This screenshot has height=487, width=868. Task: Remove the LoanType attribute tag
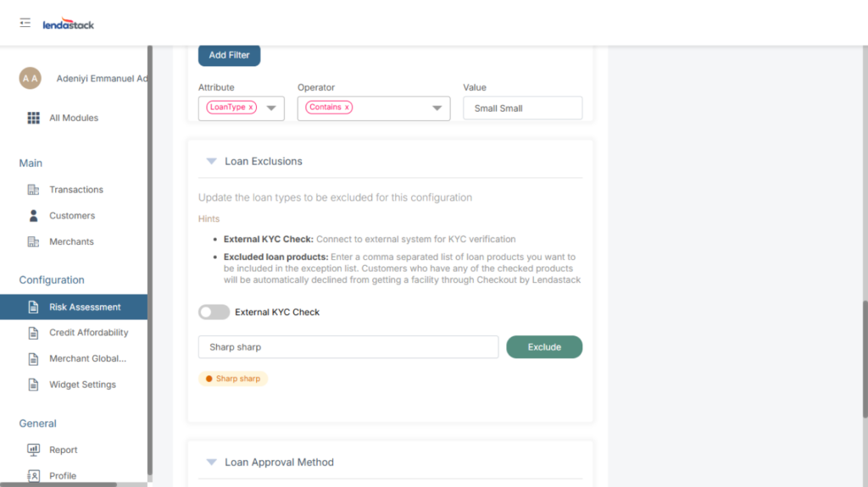coord(251,108)
